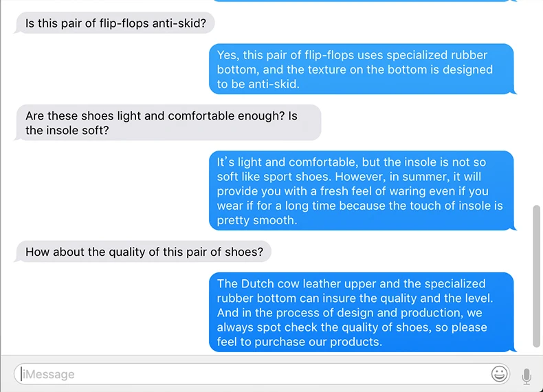Click 'Are these shoes light' text line
This screenshot has width=543, height=392.
[x=162, y=116]
